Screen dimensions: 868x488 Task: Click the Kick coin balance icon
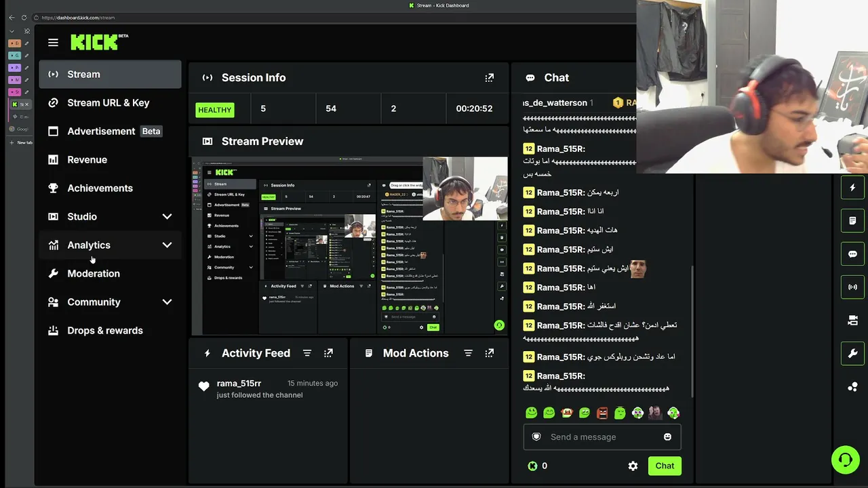[532, 466]
